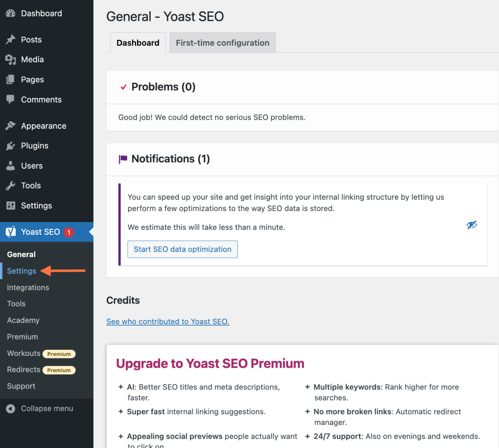Click the 'Appealing social previews' feature text
Image resolution: width=499 pixels, height=448 pixels.
click(212, 440)
